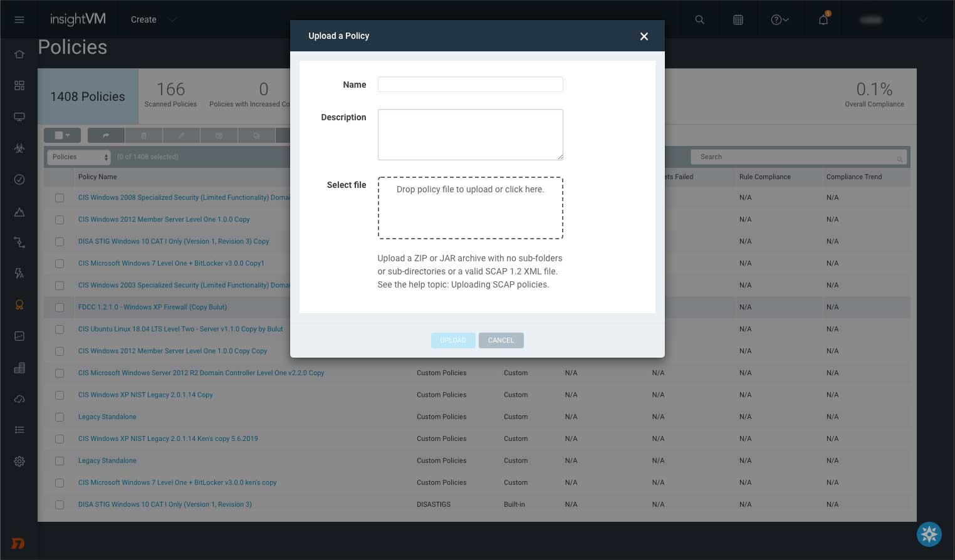The height and width of the screenshot is (560, 955).
Task: Open vulnerabilities biohazard icon in sidebar
Action: pos(19,148)
